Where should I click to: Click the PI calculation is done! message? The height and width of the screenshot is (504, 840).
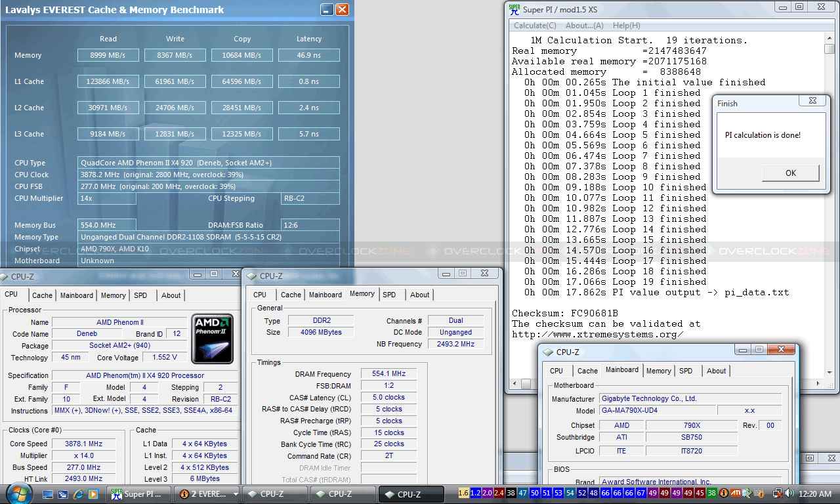(763, 135)
